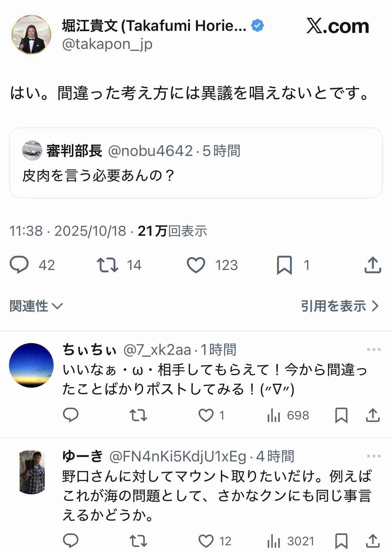Open 引用を表示 to view quotes
392x553 pixels.
coord(339,306)
